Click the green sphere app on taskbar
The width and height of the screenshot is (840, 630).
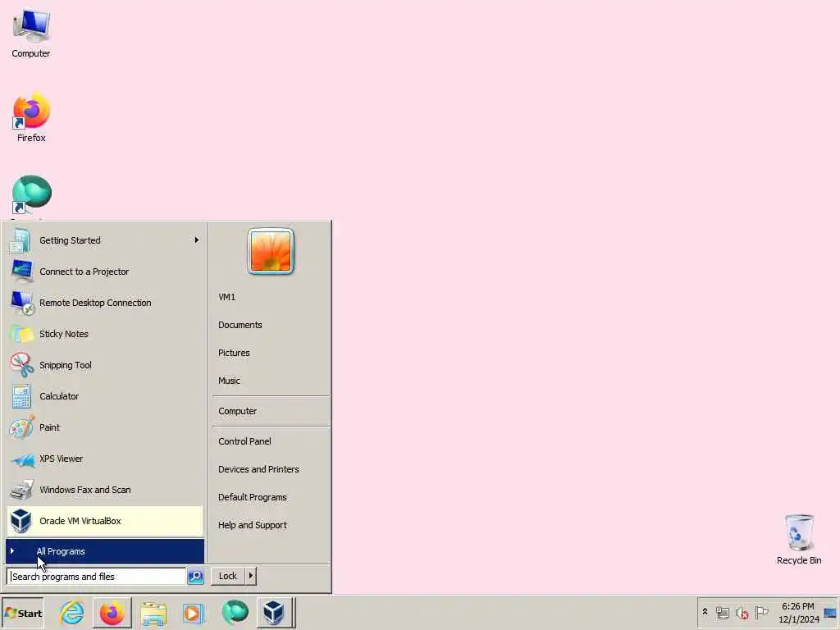(235, 612)
